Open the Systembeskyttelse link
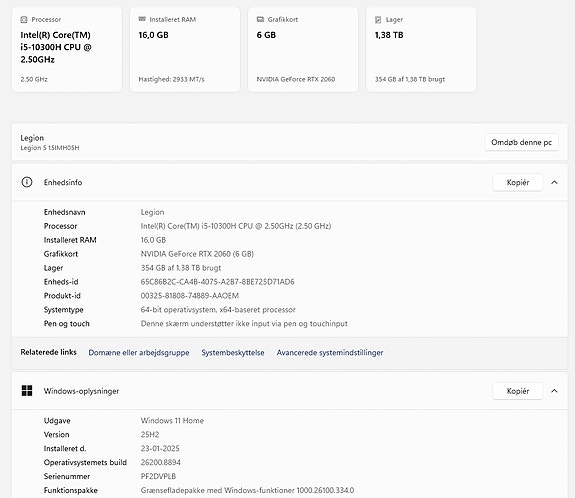 [x=232, y=352]
